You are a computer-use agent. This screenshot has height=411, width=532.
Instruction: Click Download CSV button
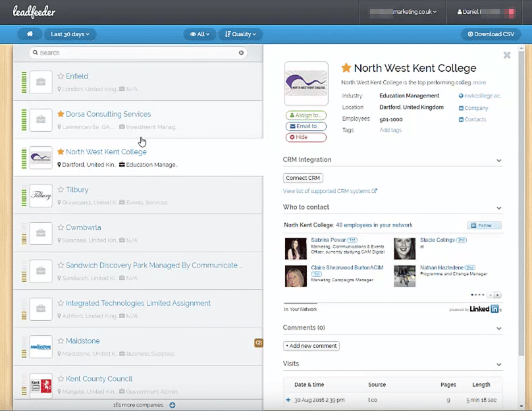(490, 34)
